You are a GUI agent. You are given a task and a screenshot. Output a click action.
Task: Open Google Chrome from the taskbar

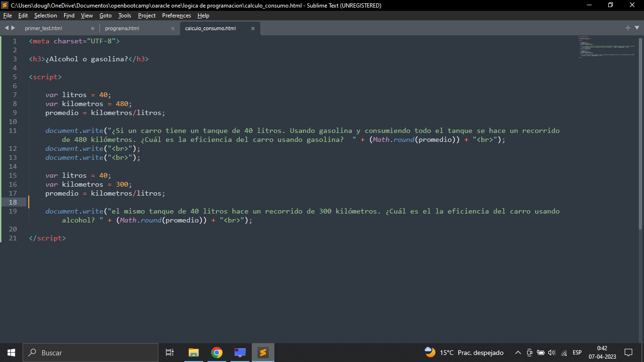point(217,353)
